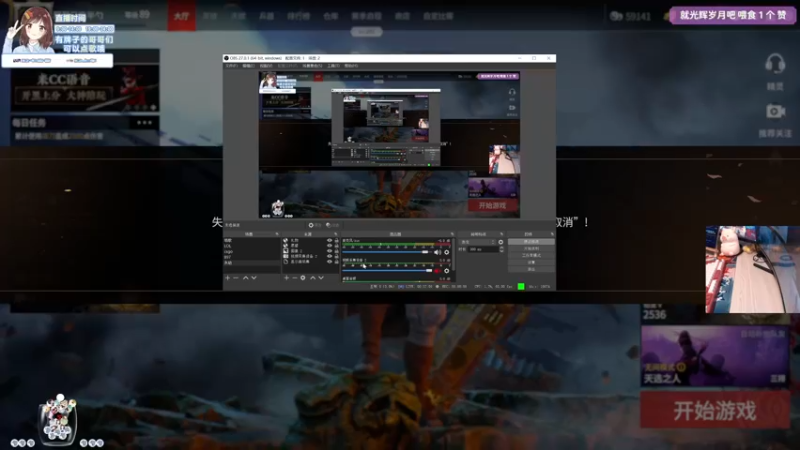800x450 pixels.
Task: Open the 文件(F) menu in OBS
Action: 232,66
